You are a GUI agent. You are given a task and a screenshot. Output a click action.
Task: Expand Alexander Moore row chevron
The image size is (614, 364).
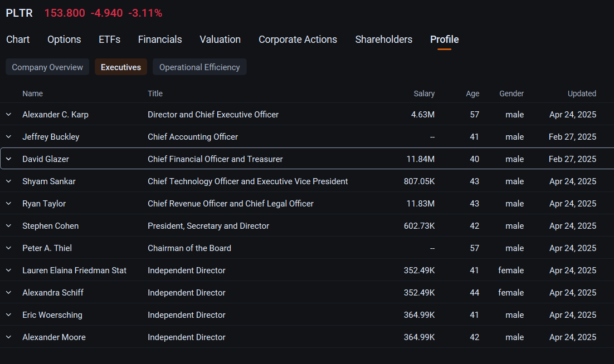coord(8,337)
